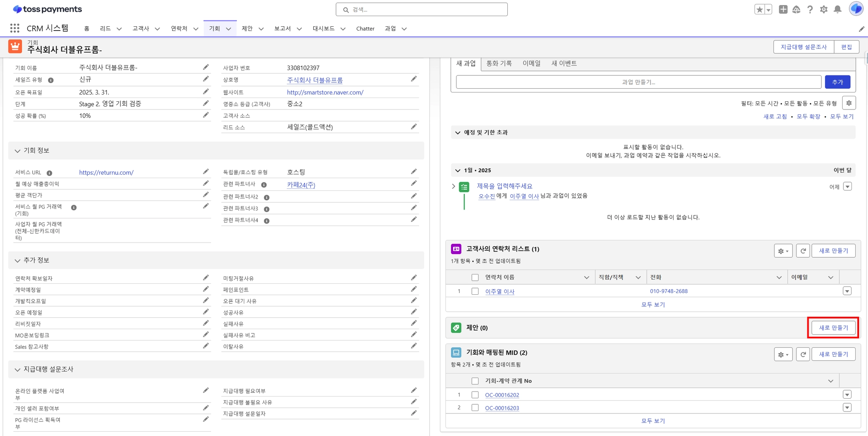Check the checkbox for 이주열 이사 row
868x436 pixels.
click(475, 291)
